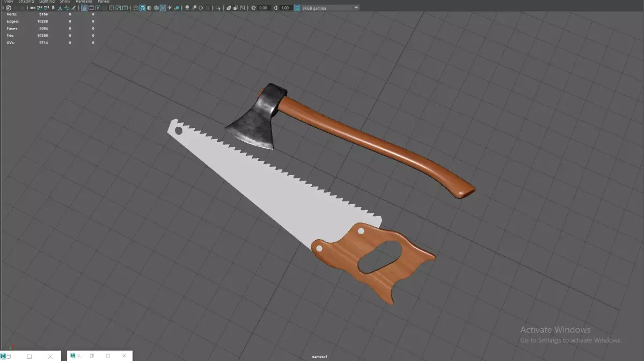Click the Use All Lights bulb icon
644x361 pixels.
[170, 8]
